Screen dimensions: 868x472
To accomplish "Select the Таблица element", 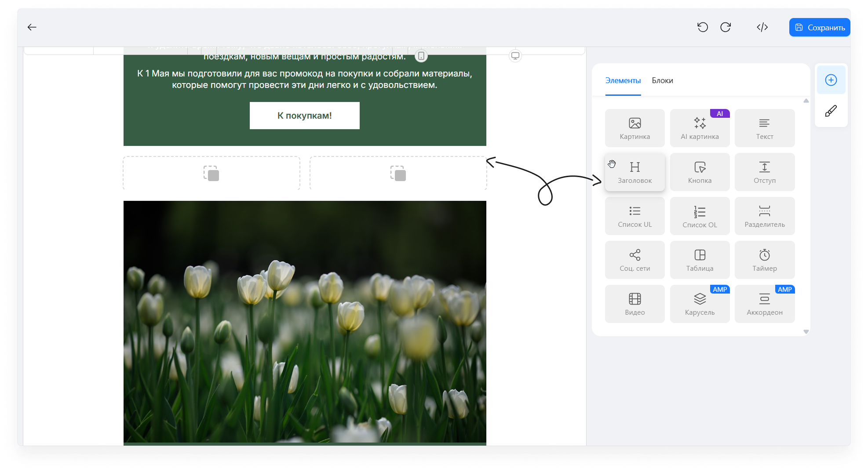I will coord(700,260).
